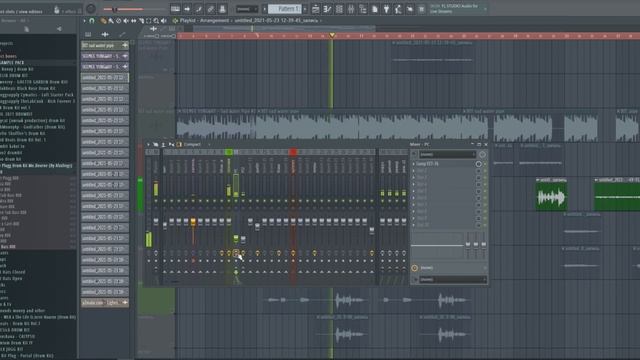Viewport: 640px width, 360px height.
Task: Open the 'Hats Closed' browser folder
Action: (13, 272)
